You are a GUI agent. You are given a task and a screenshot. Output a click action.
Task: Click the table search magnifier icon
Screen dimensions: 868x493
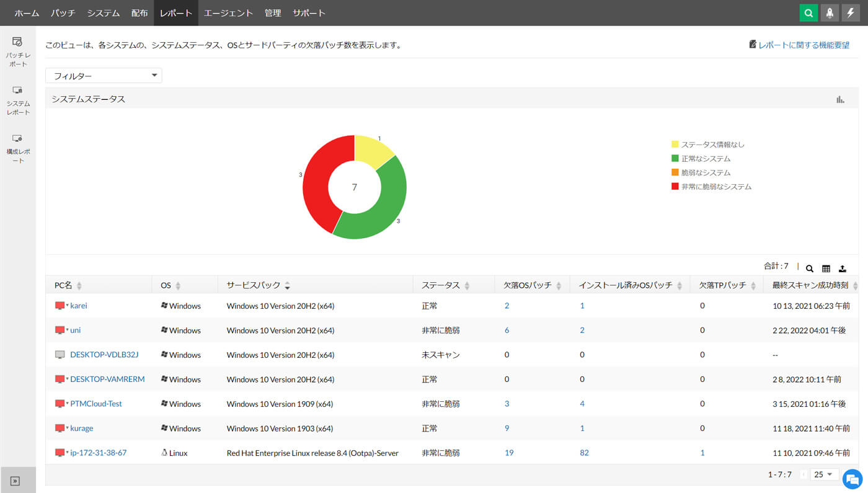tap(810, 269)
